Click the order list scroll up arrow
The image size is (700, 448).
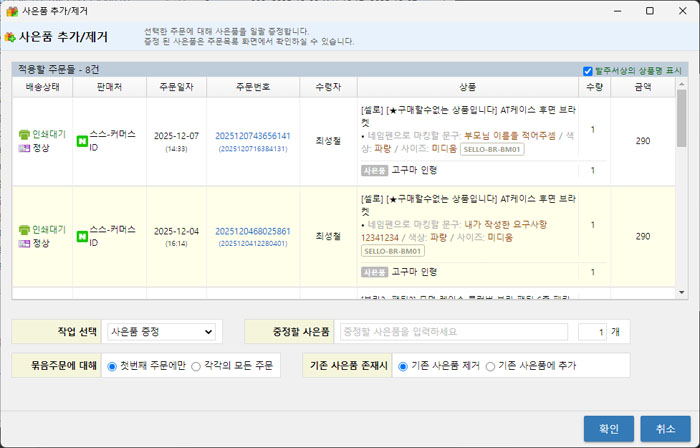681,84
